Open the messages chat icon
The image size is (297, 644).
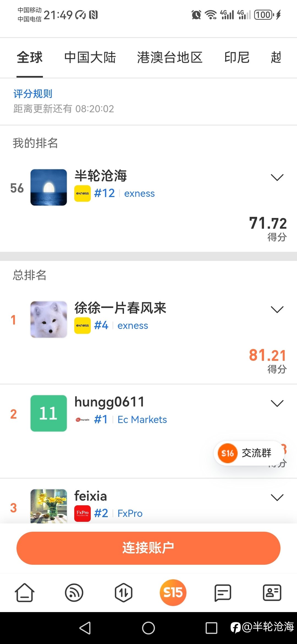tap(222, 593)
